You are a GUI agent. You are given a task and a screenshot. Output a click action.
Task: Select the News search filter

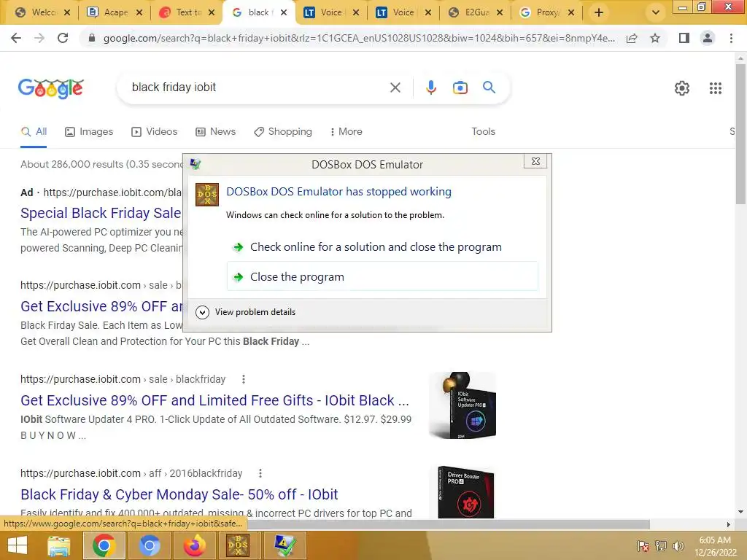click(x=215, y=132)
